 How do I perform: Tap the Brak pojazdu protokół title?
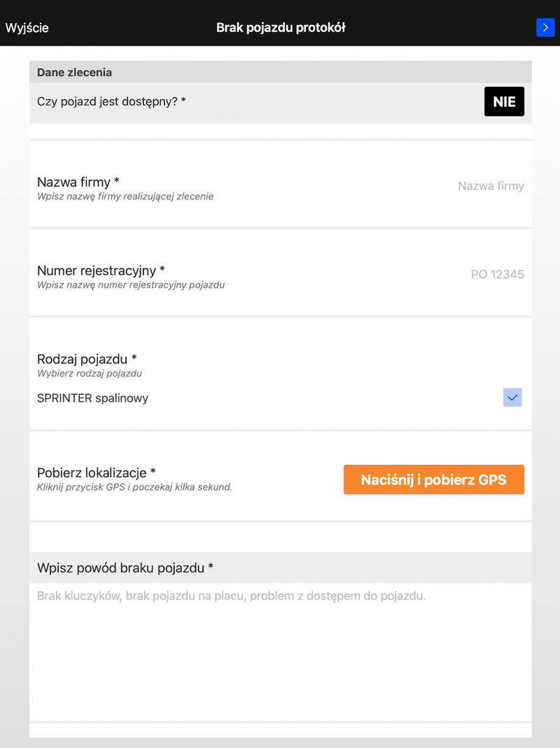click(x=281, y=28)
